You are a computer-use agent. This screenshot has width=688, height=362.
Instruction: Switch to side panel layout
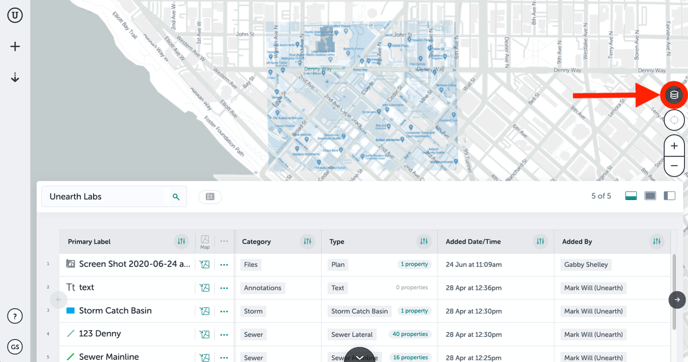click(x=670, y=196)
